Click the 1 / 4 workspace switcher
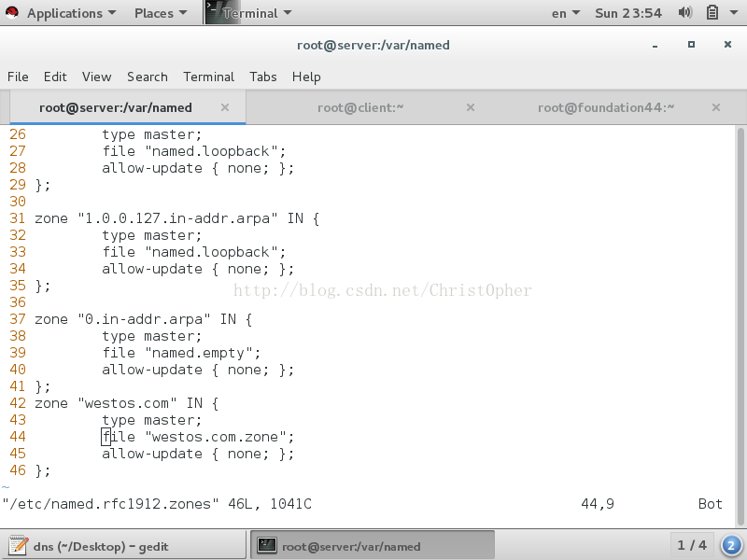The image size is (747, 560). click(692, 545)
